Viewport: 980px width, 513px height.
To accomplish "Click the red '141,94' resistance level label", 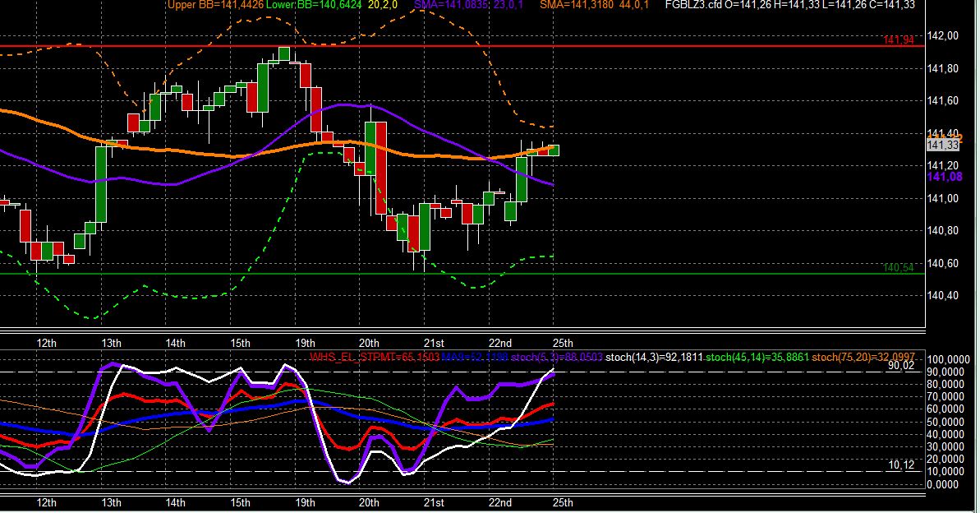I will click(899, 40).
